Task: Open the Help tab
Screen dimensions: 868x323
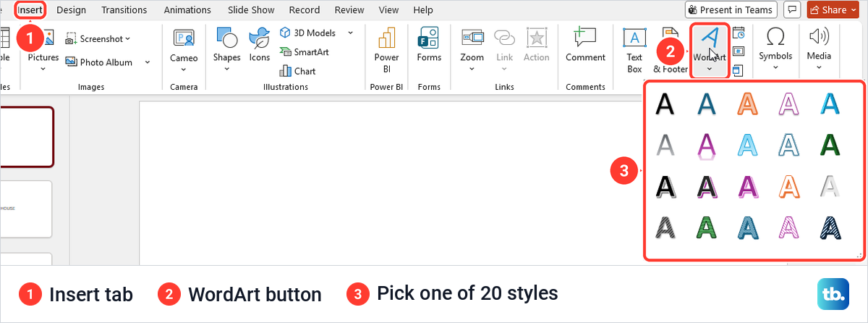Action: click(423, 10)
